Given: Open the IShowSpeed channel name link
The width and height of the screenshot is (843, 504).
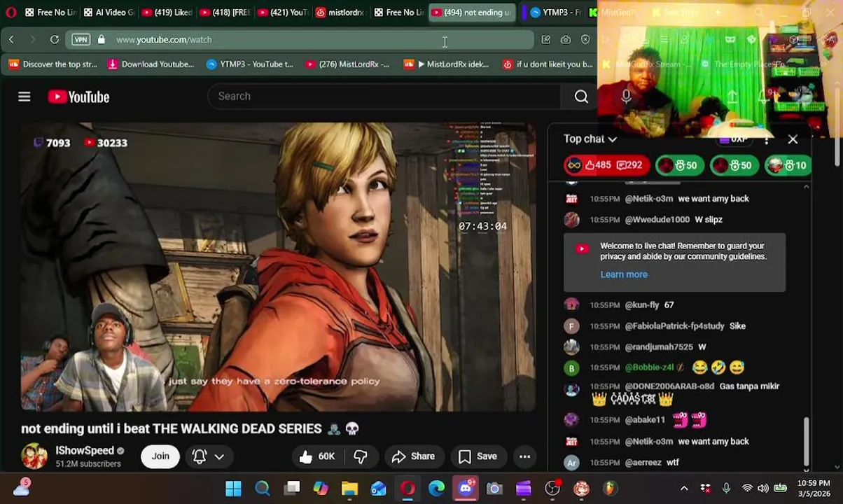Looking at the screenshot, I should (x=85, y=451).
